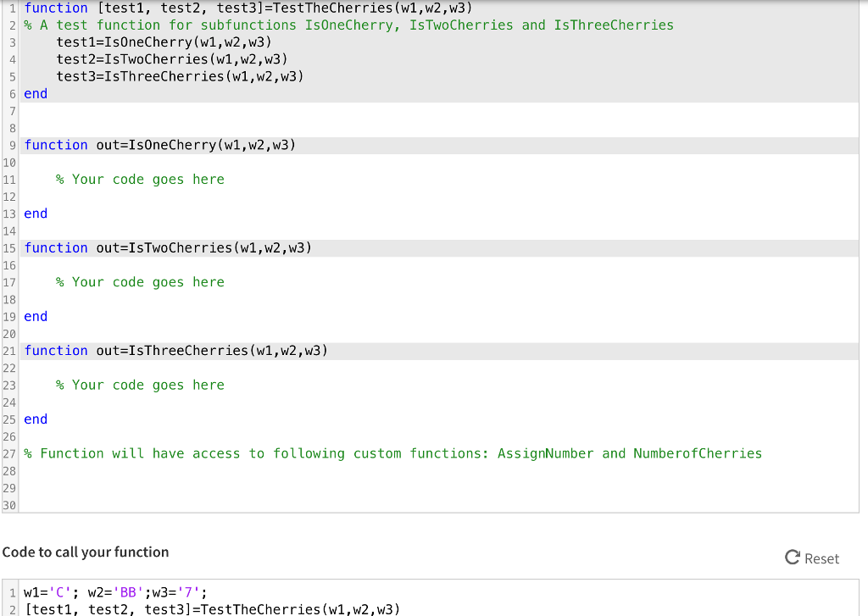The image size is (868, 616).
Task: Click the function out=IsTwoCherries header line
Action: [168, 248]
